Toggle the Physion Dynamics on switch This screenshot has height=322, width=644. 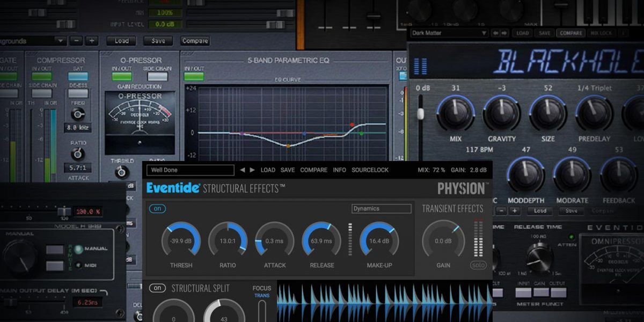point(157,208)
